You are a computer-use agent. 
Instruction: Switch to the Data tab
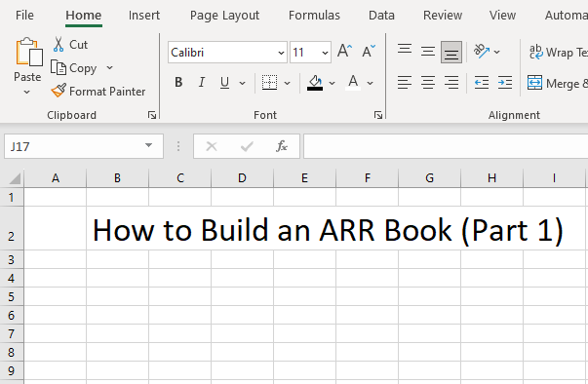(x=381, y=16)
